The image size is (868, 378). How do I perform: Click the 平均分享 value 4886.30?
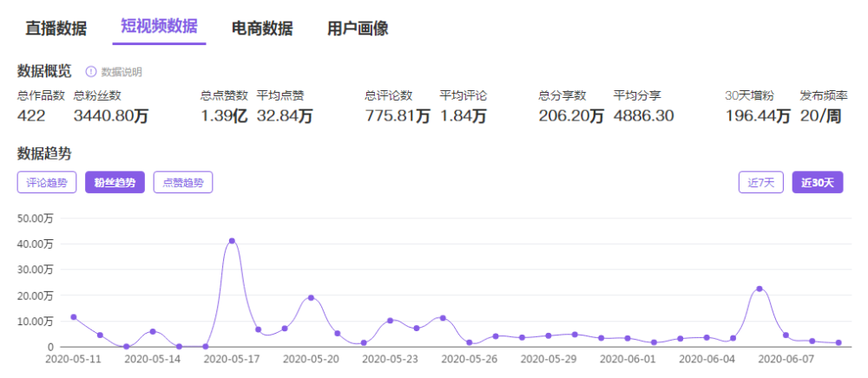(643, 116)
